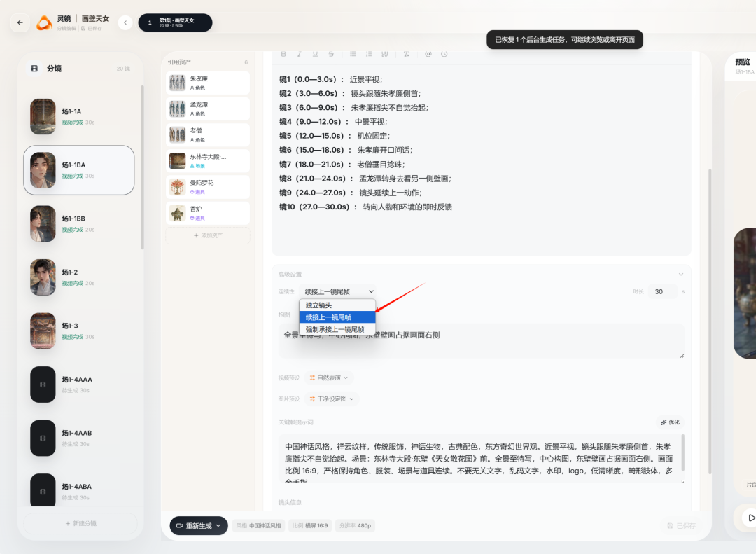This screenshot has width=756, height=554.
Task: Select storyboard shot 场1-2
Action: (79, 277)
